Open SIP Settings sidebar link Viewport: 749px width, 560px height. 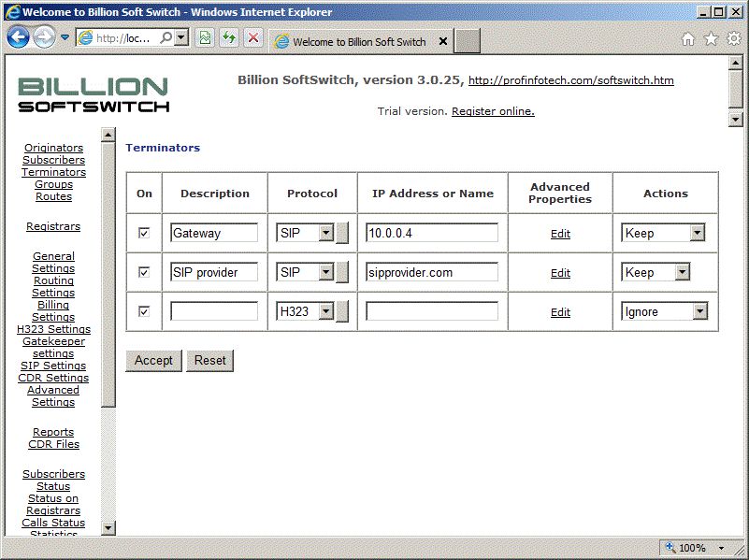[53, 366]
